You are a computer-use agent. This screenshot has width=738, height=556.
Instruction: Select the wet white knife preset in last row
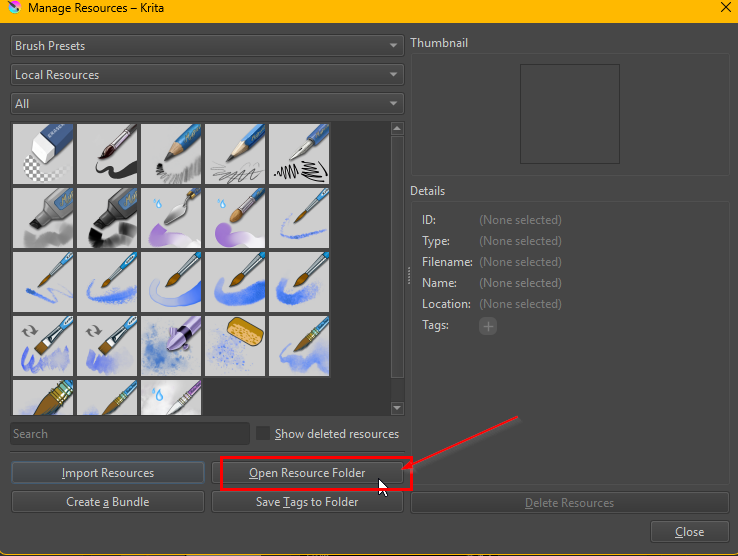[171, 397]
